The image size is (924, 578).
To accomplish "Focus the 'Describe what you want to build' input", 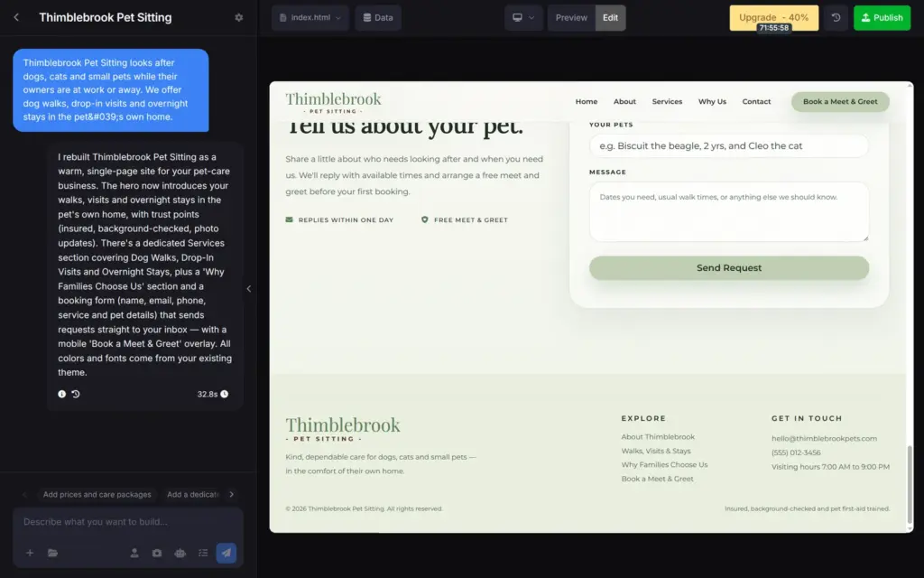I will (x=128, y=522).
